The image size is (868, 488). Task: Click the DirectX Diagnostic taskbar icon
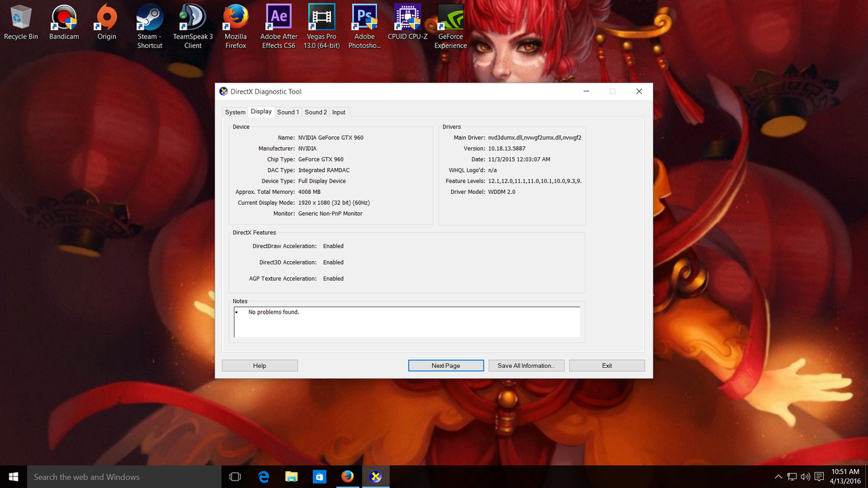point(375,476)
